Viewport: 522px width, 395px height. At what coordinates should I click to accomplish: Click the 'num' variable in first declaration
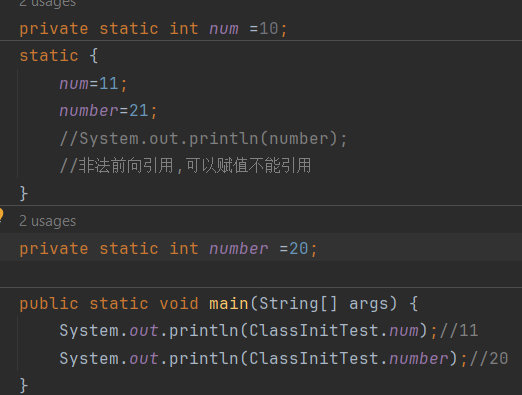click(x=224, y=29)
